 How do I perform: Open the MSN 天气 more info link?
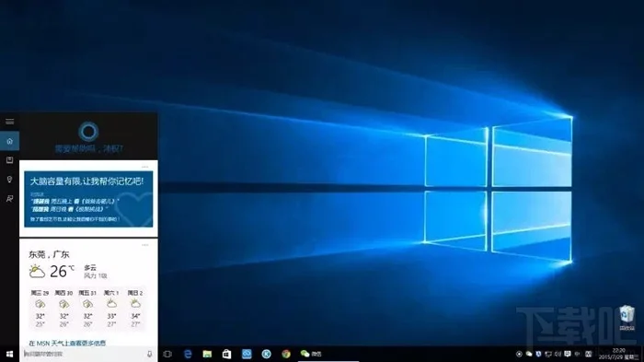[x=67, y=343]
